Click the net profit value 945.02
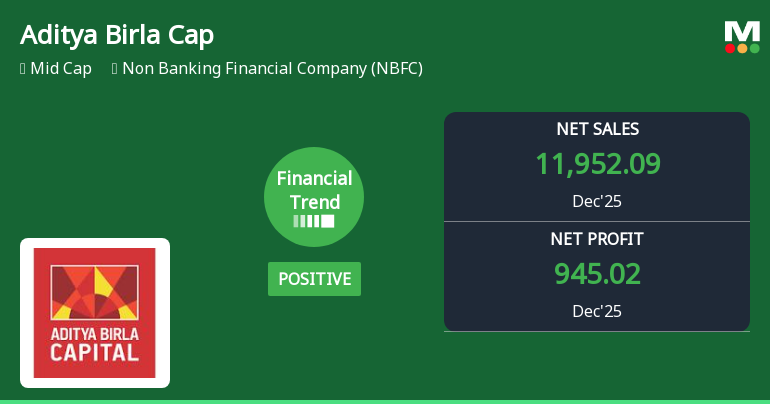The width and height of the screenshot is (770, 404). point(597,274)
